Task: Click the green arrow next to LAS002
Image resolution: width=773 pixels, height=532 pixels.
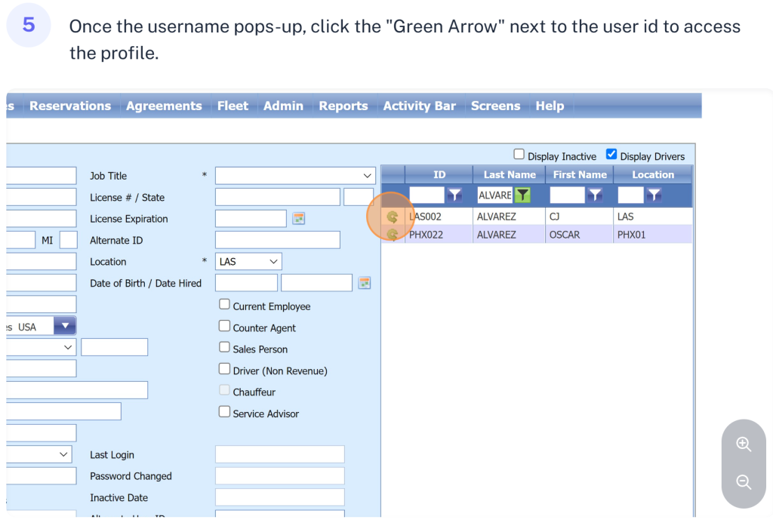Action: (393, 217)
